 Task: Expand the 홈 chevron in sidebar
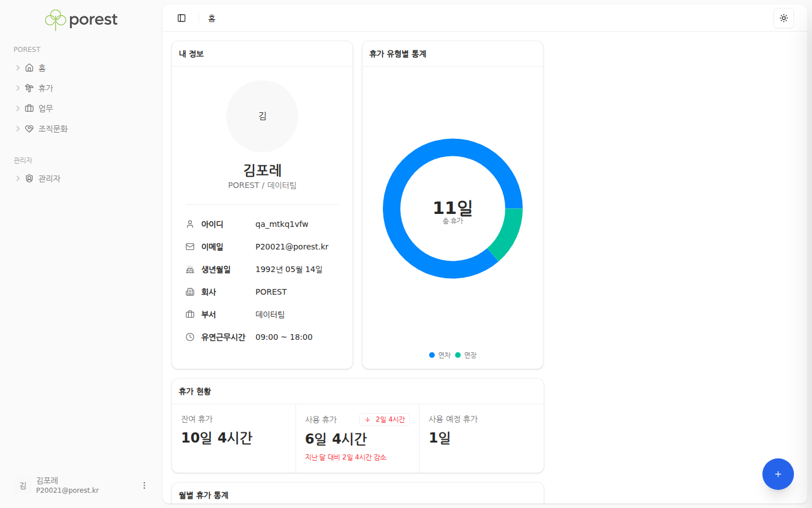pos(18,68)
